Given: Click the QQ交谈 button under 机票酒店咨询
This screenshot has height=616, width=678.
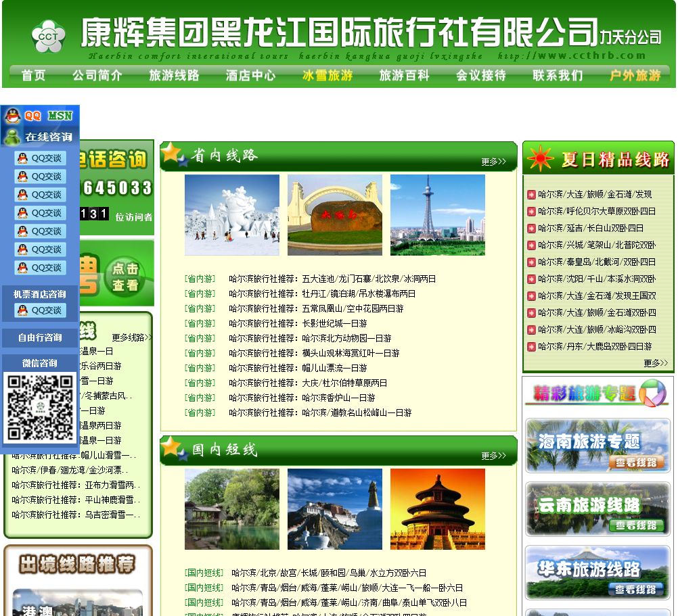Looking at the screenshot, I should tap(40, 310).
